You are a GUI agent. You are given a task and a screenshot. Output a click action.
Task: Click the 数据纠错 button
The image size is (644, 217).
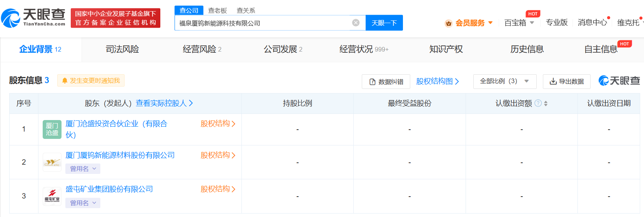pos(386,82)
